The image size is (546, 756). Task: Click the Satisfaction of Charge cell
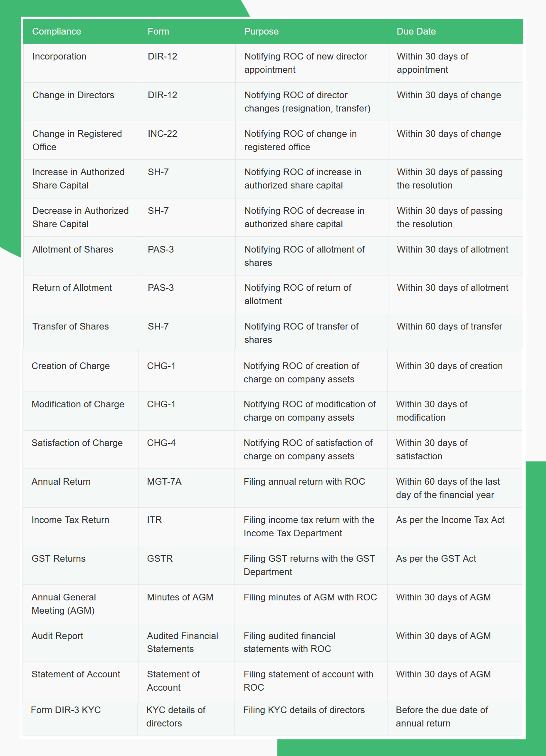click(x=77, y=443)
